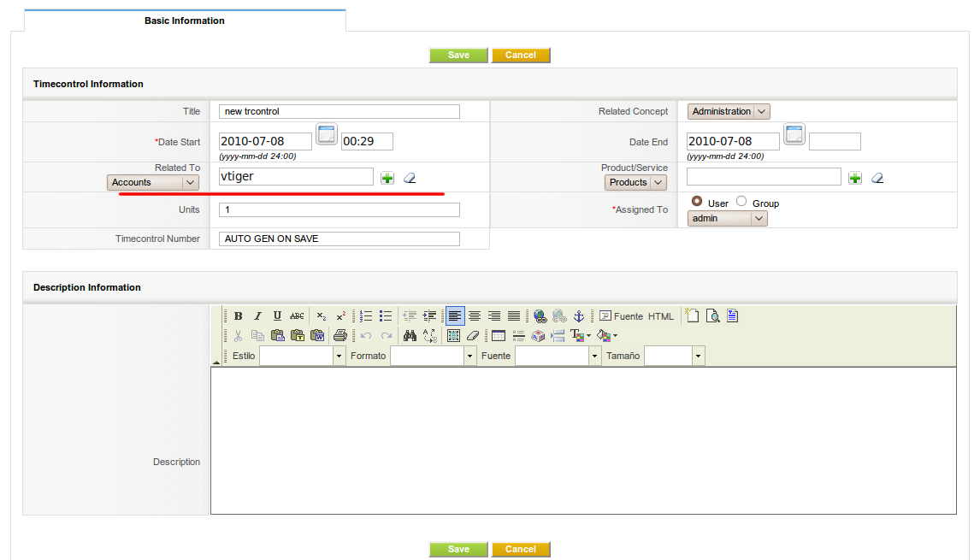Open the text color picker
Viewport: 980px width, 560px height.
581,336
